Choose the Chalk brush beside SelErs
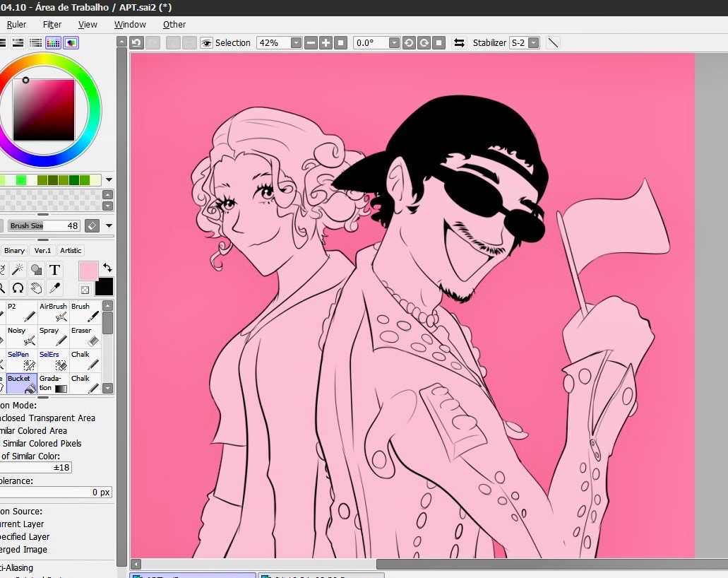 coord(85,360)
